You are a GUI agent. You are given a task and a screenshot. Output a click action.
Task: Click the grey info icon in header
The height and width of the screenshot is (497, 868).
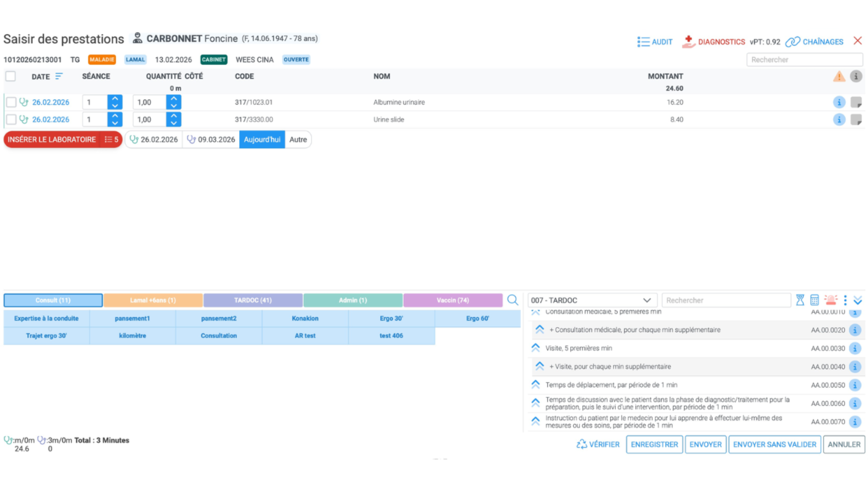coord(856,77)
